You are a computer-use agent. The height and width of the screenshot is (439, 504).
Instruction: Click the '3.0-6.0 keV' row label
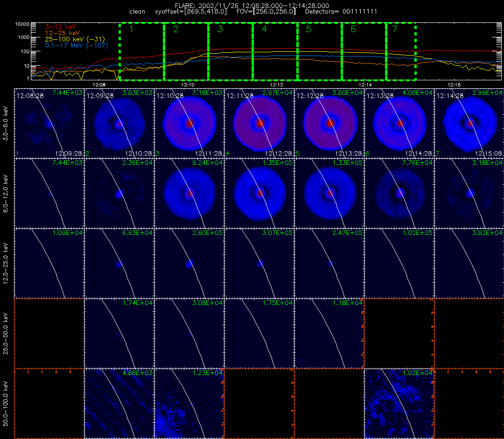click(6, 123)
